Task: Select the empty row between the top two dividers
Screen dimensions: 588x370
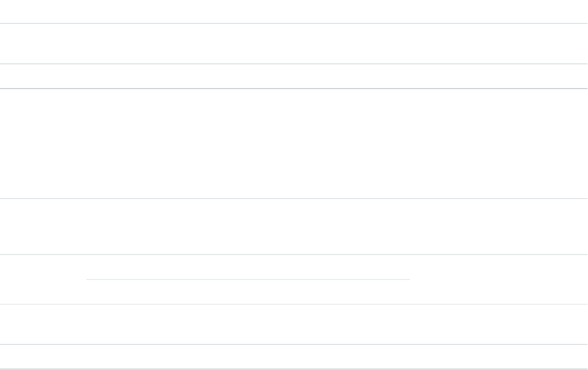Action: tap(294, 44)
